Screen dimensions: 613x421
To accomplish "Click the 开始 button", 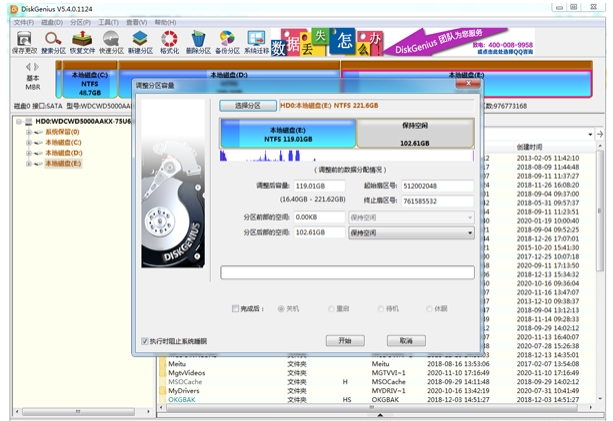I will pos(345,341).
